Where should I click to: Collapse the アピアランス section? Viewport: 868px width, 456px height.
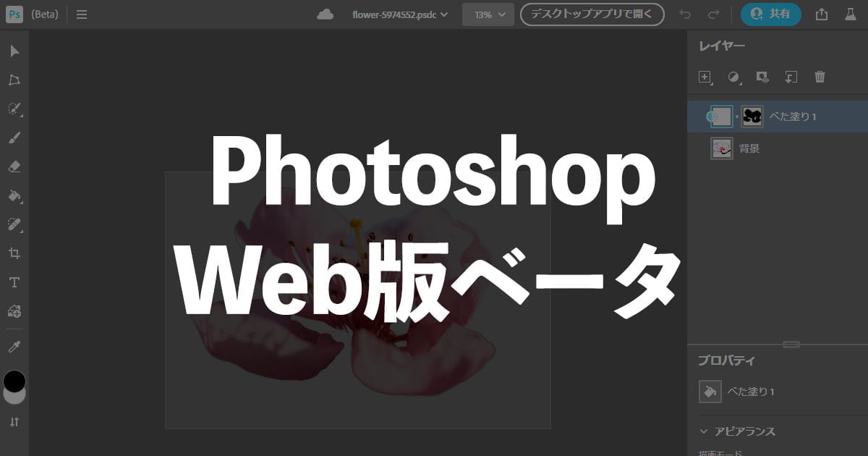[705, 431]
